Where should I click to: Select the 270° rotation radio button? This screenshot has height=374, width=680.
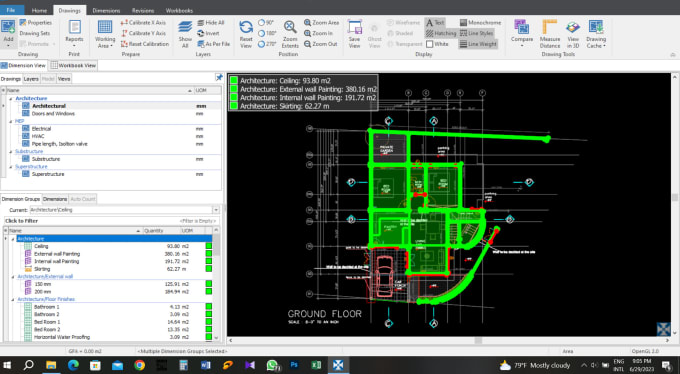[262, 44]
